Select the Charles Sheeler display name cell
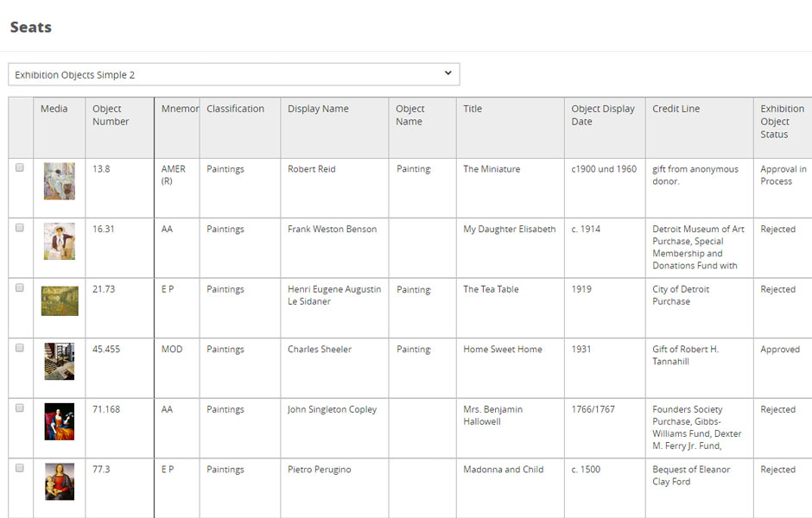This screenshot has width=812, height=518. pos(320,350)
